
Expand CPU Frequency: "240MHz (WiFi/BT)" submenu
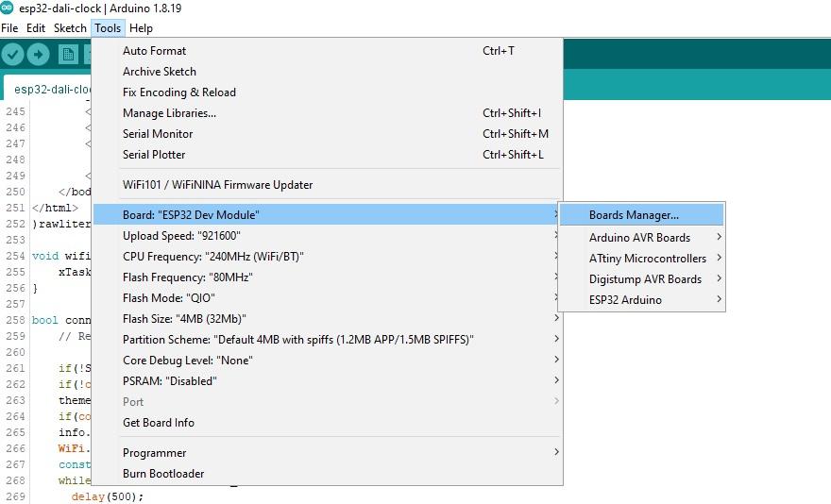326,256
